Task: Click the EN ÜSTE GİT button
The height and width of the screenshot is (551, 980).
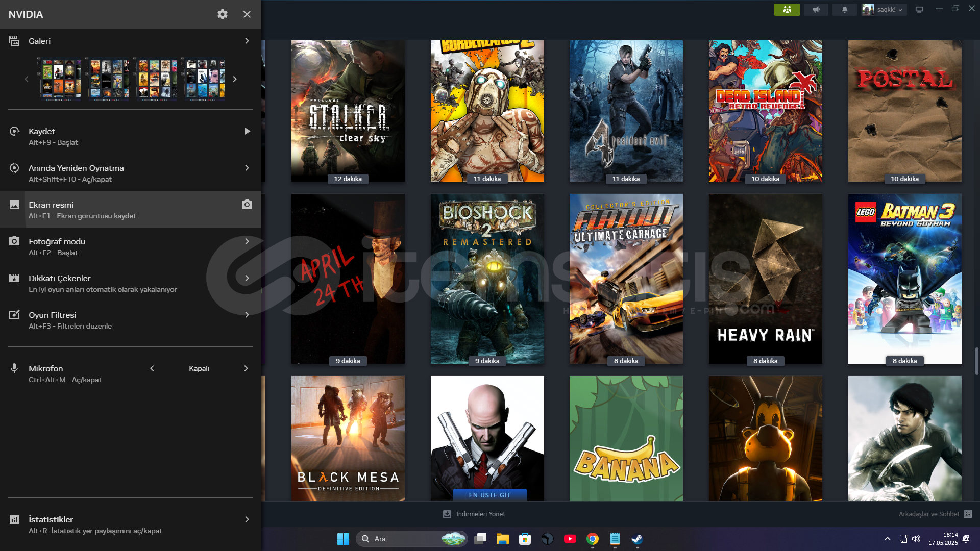Action: [x=489, y=495]
